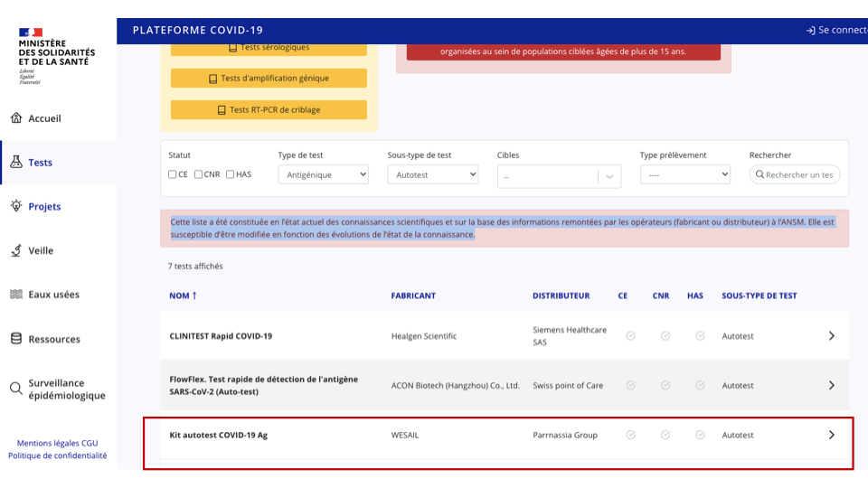Click the Eaux usées waves icon
This screenshot has height=488, width=868.
click(16, 294)
